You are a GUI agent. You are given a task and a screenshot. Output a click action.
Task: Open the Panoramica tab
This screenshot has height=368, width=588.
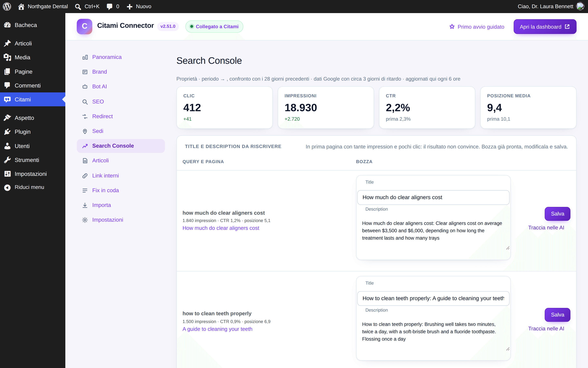click(121, 57)
